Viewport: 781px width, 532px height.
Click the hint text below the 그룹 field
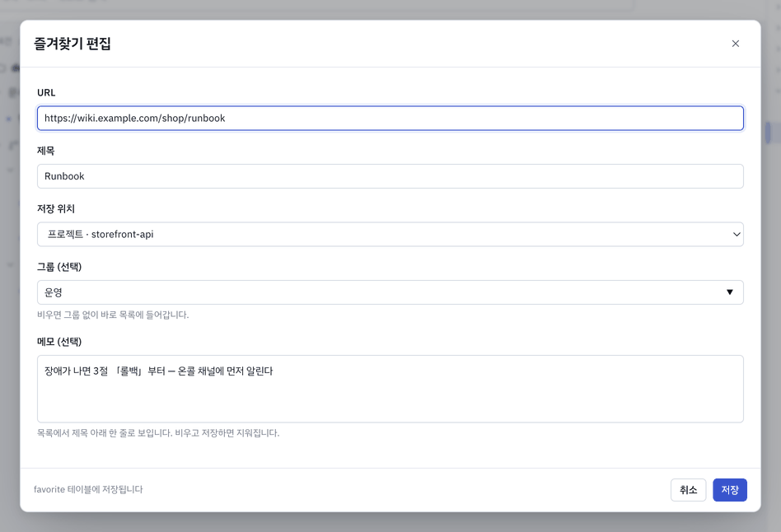[x=113, y=315]
